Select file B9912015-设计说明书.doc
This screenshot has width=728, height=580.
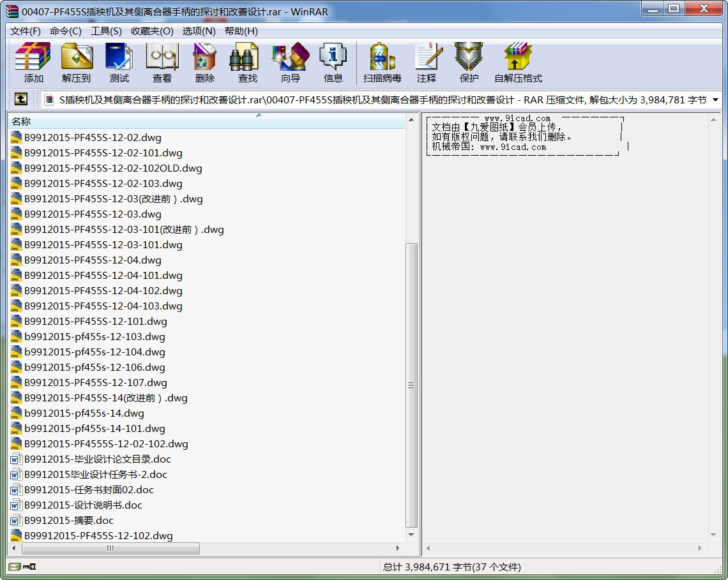coord(83,505)
